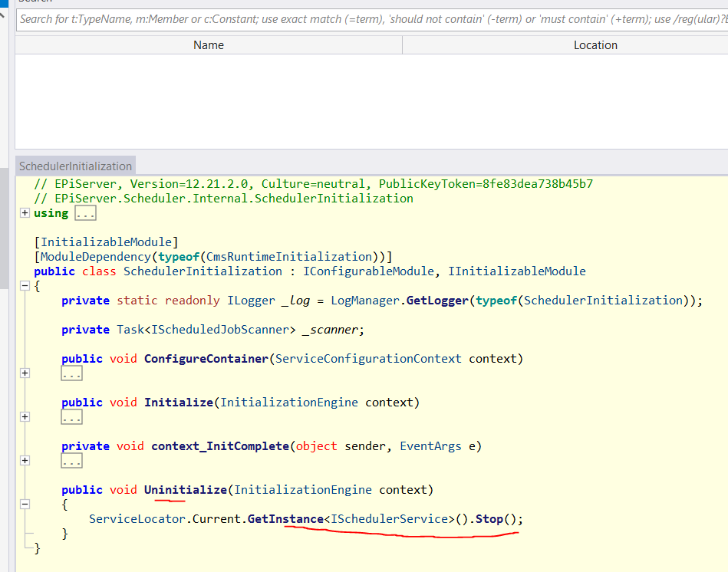The height and width of the screenshot is (572, 728).
Task: Expand the ConfigureContainer method body
Action: [25, 373]
